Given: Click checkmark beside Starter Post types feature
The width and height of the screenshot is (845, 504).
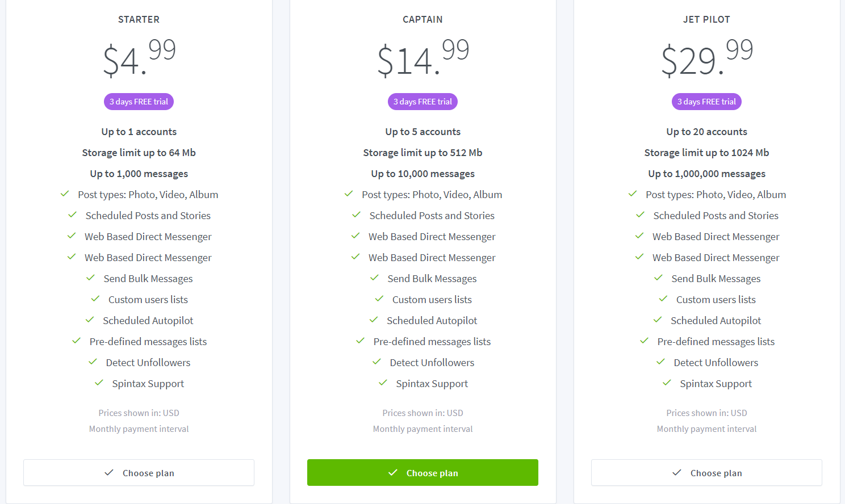Looking at the screenshot, I should pyautogui.click(x=65, y=194).
